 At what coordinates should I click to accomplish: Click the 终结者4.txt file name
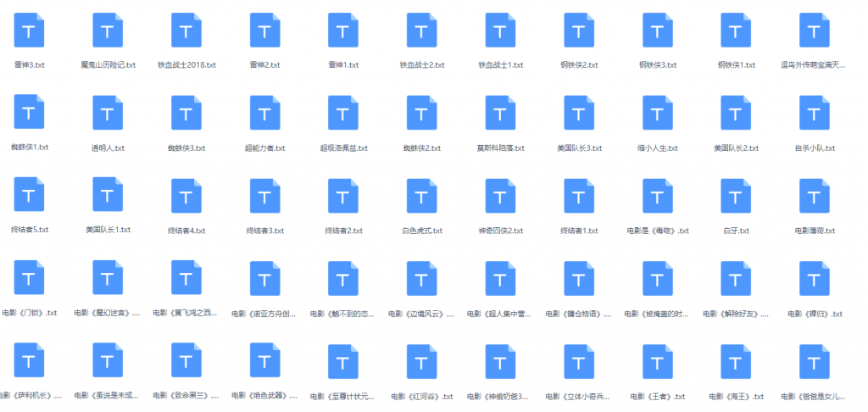186,231
